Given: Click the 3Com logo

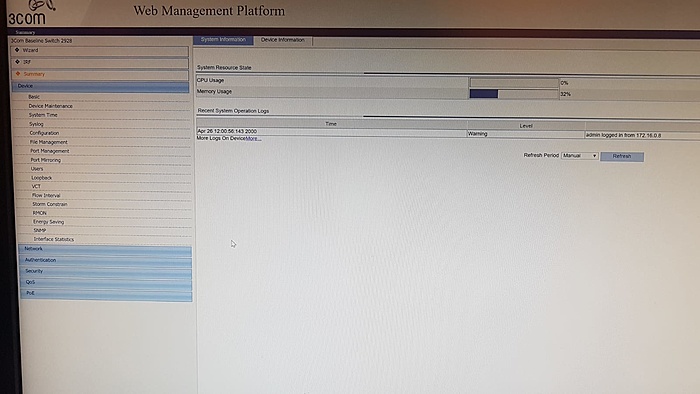Looking at the screenshot, I should point(30,12).
